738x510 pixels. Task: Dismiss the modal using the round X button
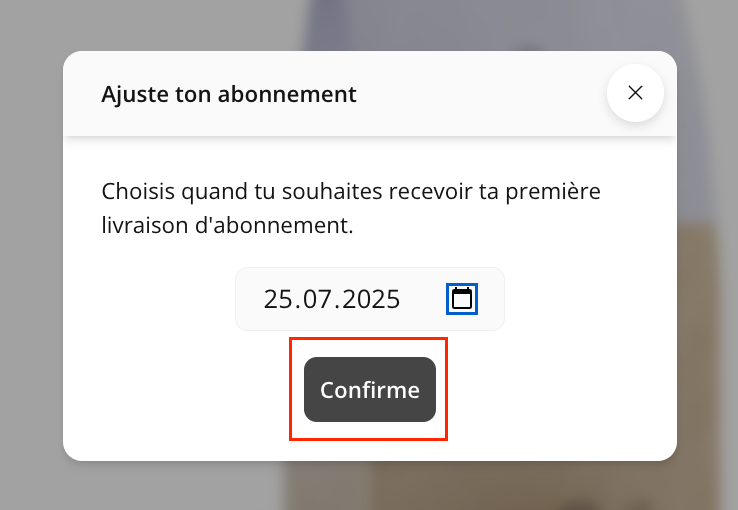(x=635, y=93)
